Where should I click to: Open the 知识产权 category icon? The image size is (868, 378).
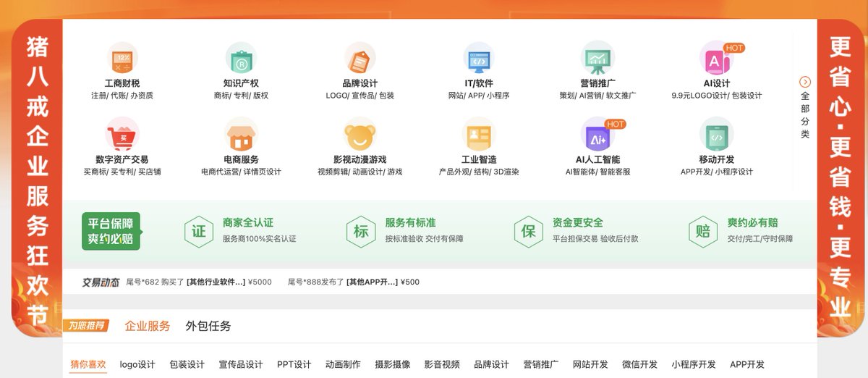(x=241, y=59)
